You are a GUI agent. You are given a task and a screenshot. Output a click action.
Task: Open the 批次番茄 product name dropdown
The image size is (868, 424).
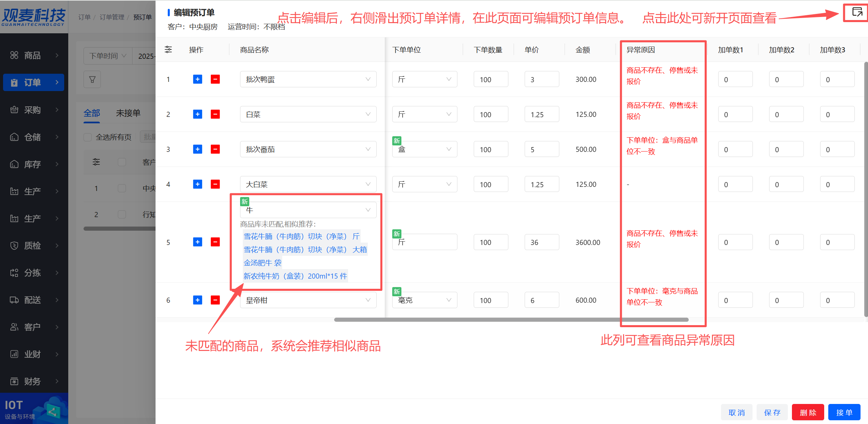click(308, 149)
